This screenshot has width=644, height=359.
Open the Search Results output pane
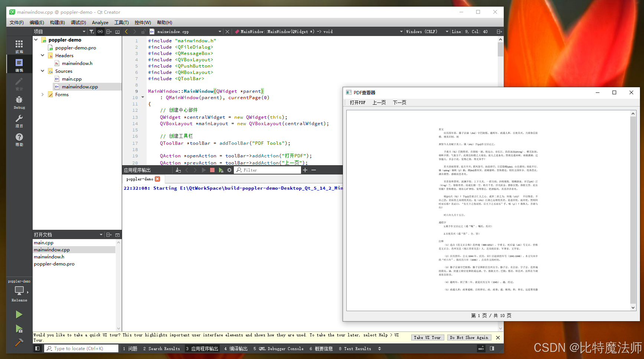[x=161, y=349]
